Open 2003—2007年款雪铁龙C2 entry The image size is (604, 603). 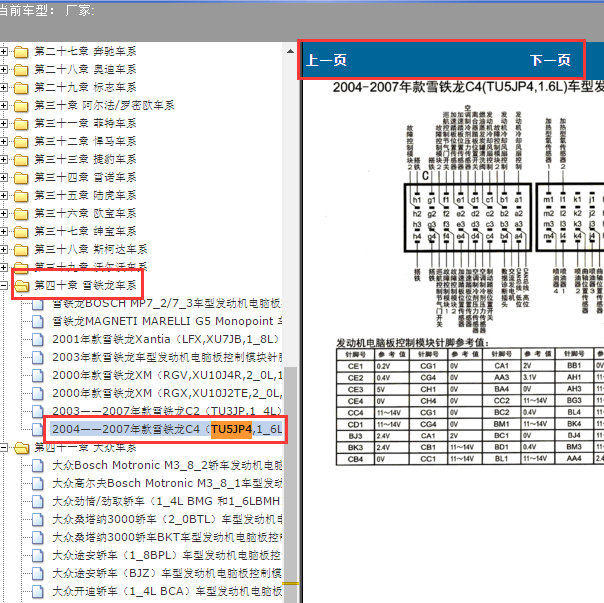167,411
